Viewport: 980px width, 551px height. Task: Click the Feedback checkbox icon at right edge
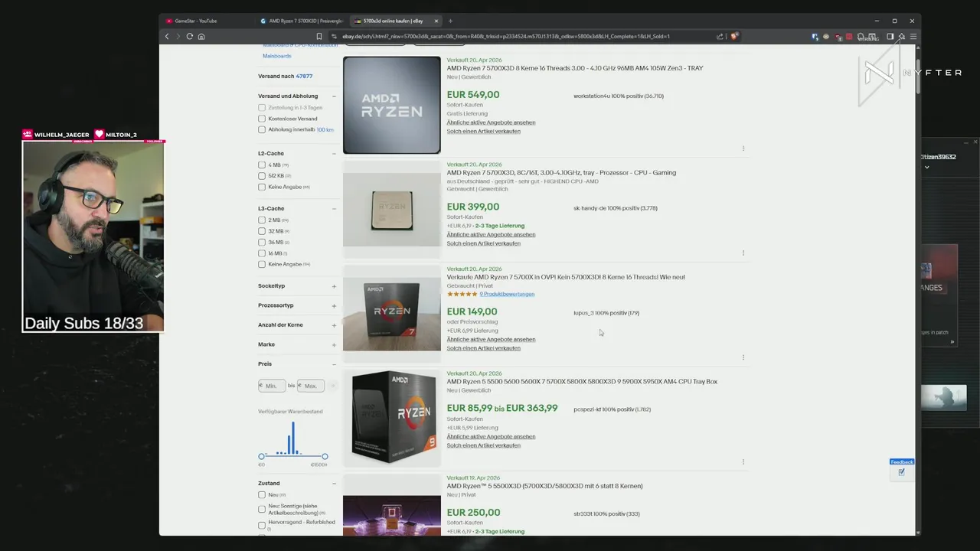click(901, 472)
